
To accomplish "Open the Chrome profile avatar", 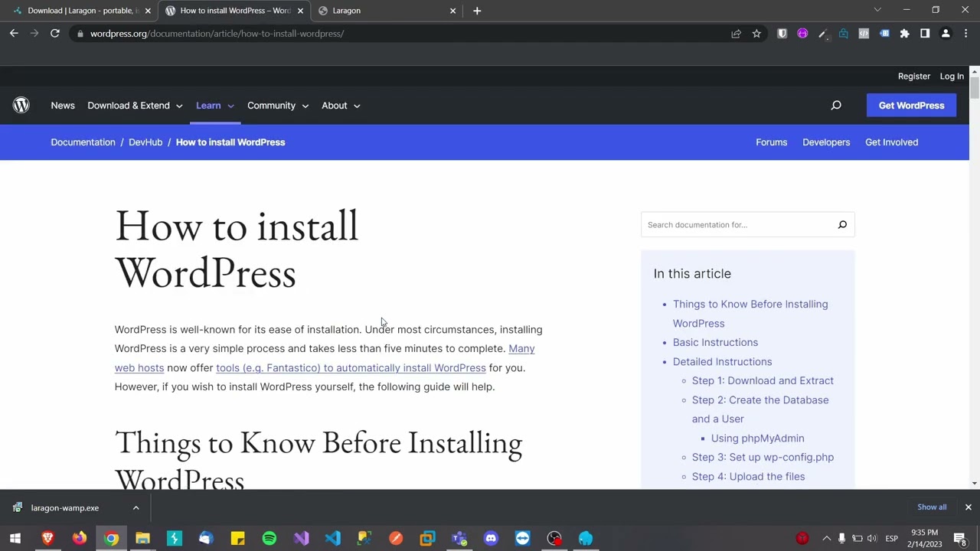I will (946, 34).
